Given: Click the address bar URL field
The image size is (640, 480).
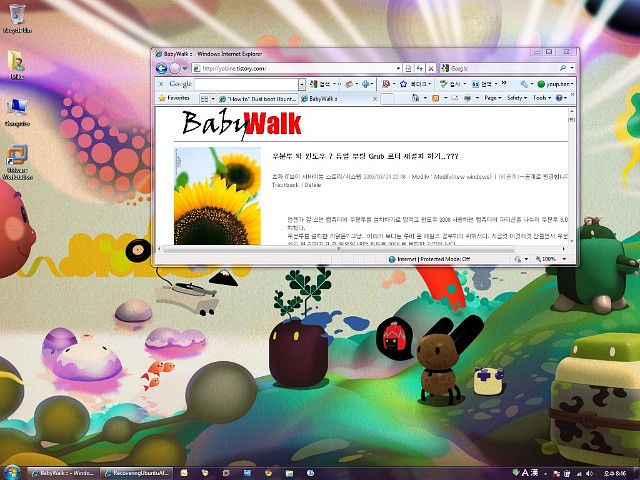Looking at the screenshot, I should [x=294, y=69].
